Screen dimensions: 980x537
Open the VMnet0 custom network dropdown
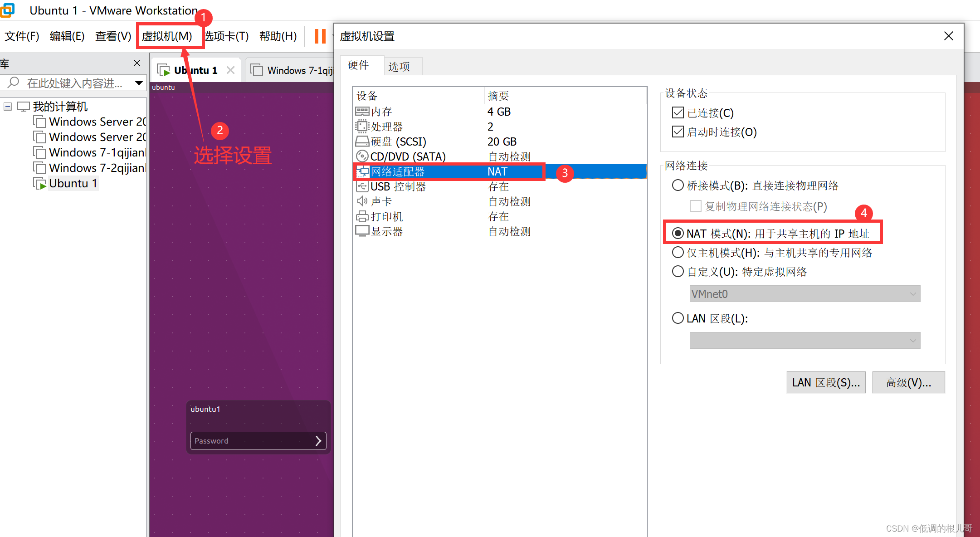pyautogui.click(x=804, y=294)
